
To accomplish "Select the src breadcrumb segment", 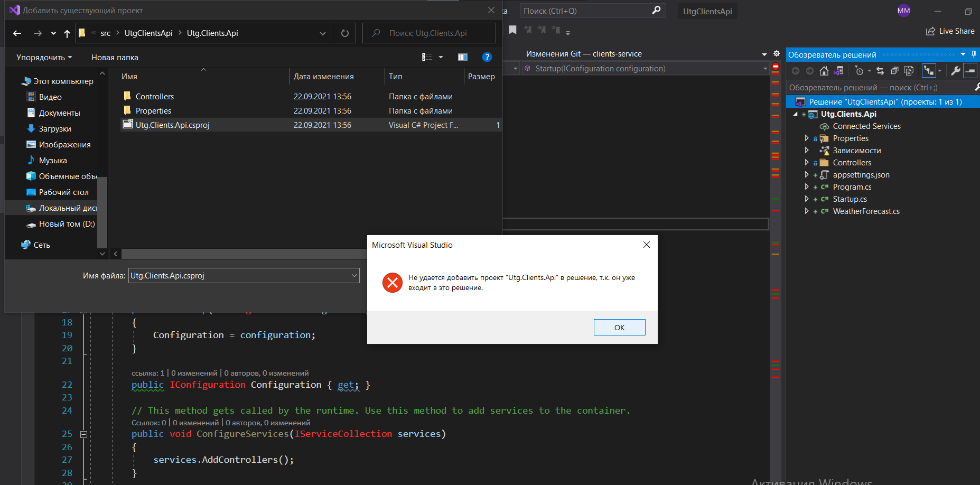I will point(106,33).
